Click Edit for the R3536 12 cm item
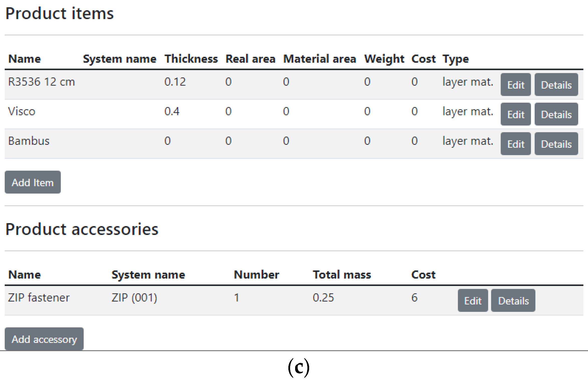The width and height of the screenshot is (588, 385). point(515,85)
